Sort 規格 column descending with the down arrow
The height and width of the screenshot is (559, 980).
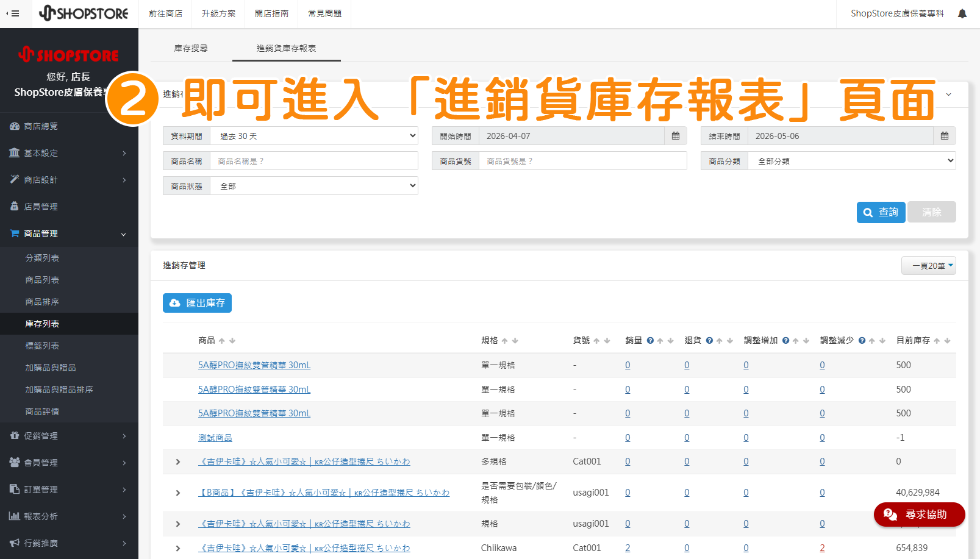coord(515,341)
